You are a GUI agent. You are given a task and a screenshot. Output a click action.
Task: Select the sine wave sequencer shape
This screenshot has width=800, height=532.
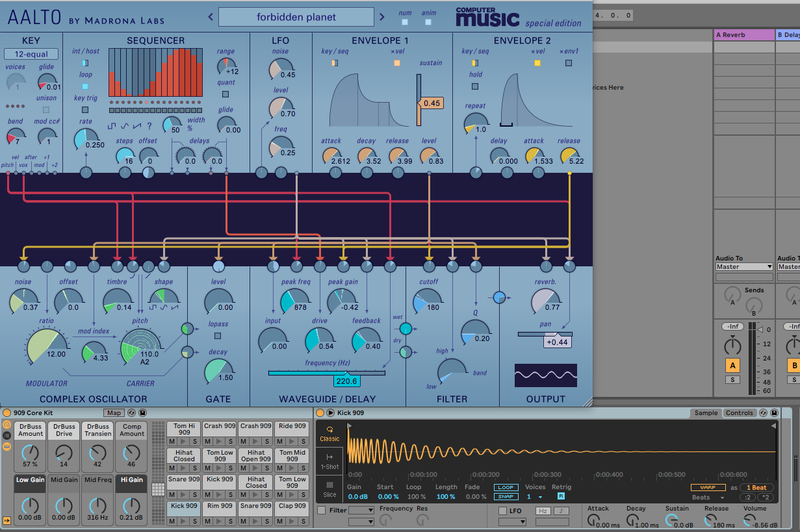tap(124, 125)
